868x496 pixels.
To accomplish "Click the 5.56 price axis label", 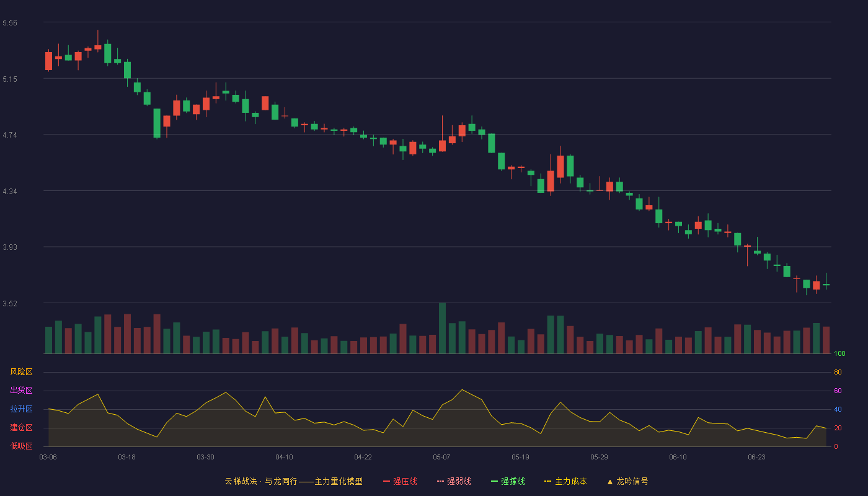I will coord(10,23).
